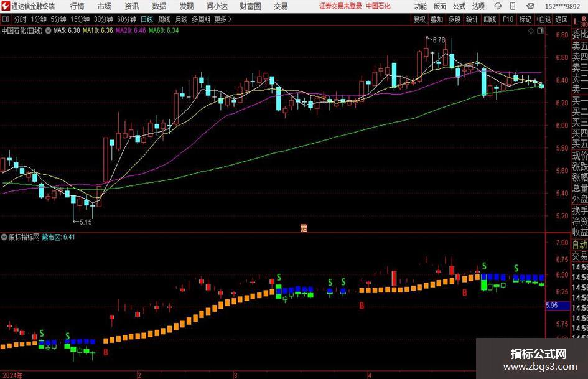Image resolution: width=588 pixels, height=379 pixels.
Task: Open the customer service headset icon
Action: (x=498, y=6)
